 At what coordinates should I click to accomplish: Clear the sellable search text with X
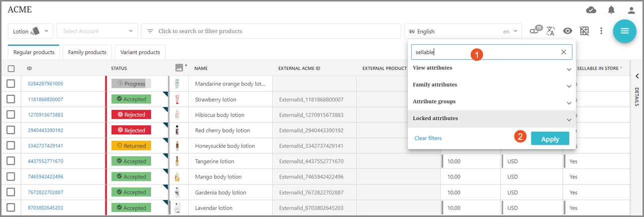(x=563, y=52)
